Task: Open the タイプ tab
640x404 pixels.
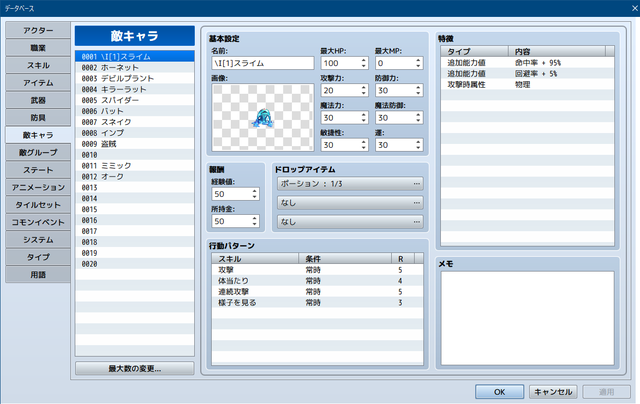Action: 38,257
